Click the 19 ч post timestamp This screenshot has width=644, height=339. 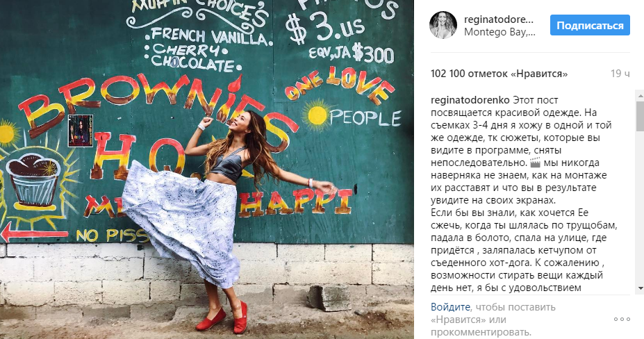pyautogui.click(x=620, y=74)
